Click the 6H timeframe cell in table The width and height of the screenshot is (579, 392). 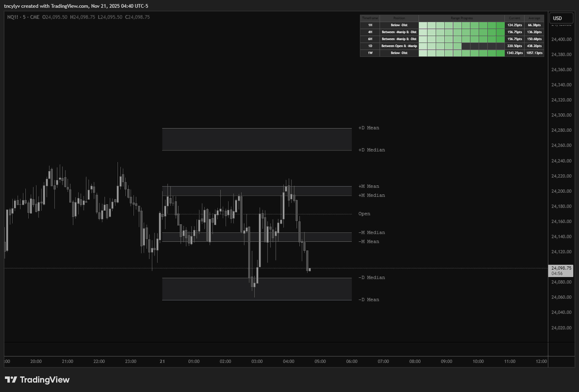[370, 39]
